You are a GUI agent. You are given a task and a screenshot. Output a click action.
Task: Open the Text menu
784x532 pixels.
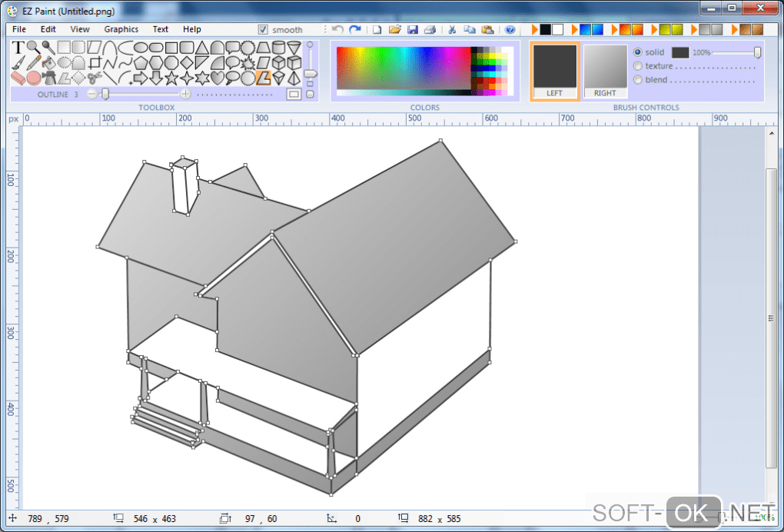point(161,29)
